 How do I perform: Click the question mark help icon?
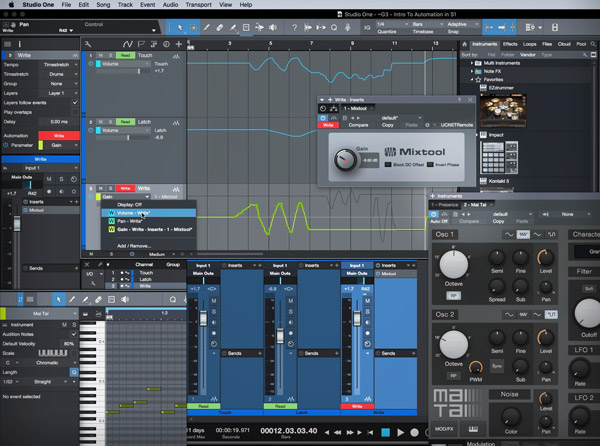tap(294, 28)
